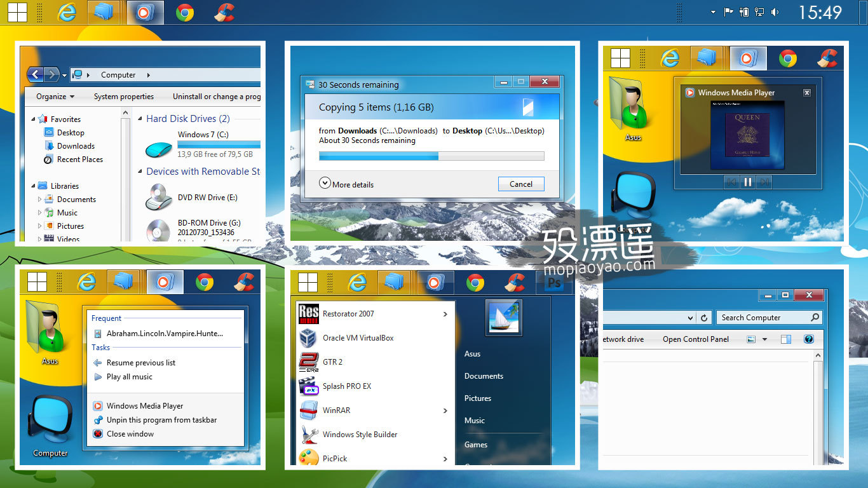Expand the Documents library arrow

tap(40, 200)
